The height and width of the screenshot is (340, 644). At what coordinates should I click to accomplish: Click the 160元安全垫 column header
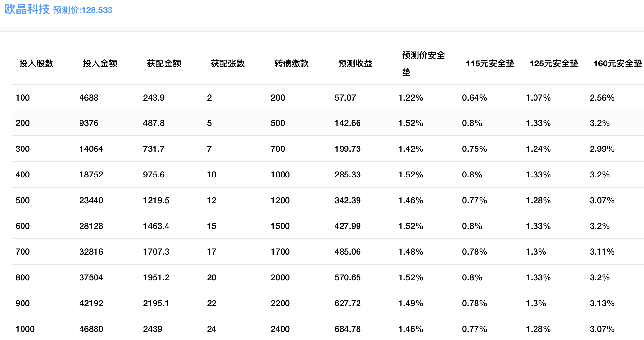617,64
